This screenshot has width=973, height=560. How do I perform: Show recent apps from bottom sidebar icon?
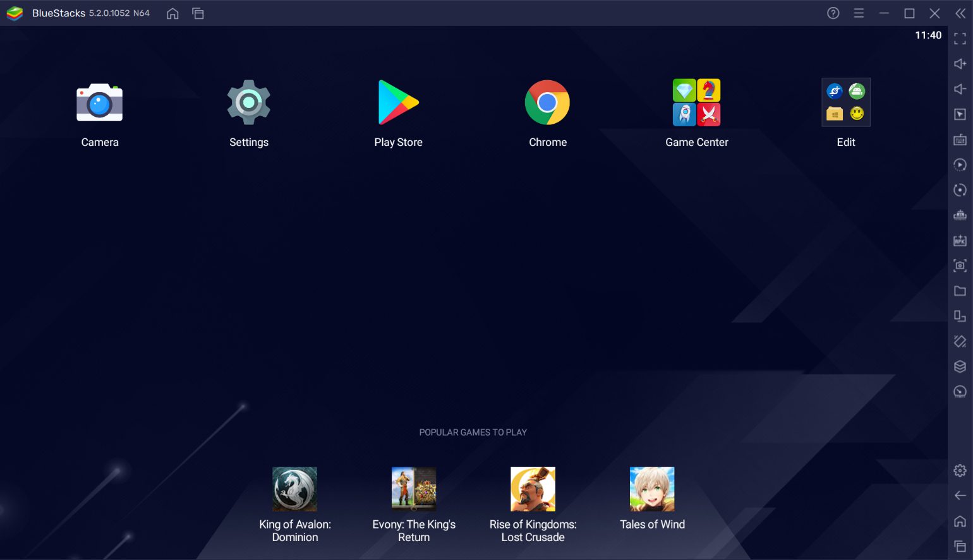click(x=960, y=546)
